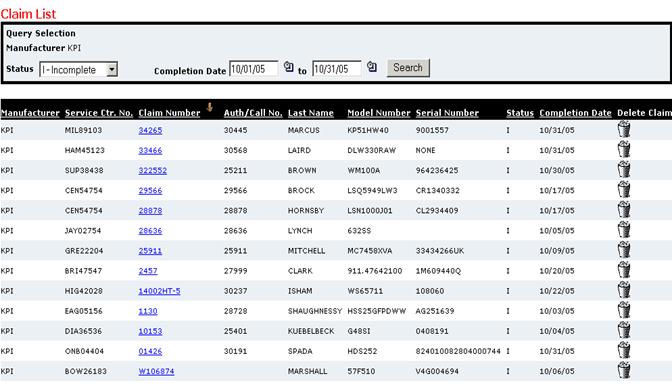The height and width of the screenshot is (384, 672).
Task: Click the Search button
Action: 408,68
